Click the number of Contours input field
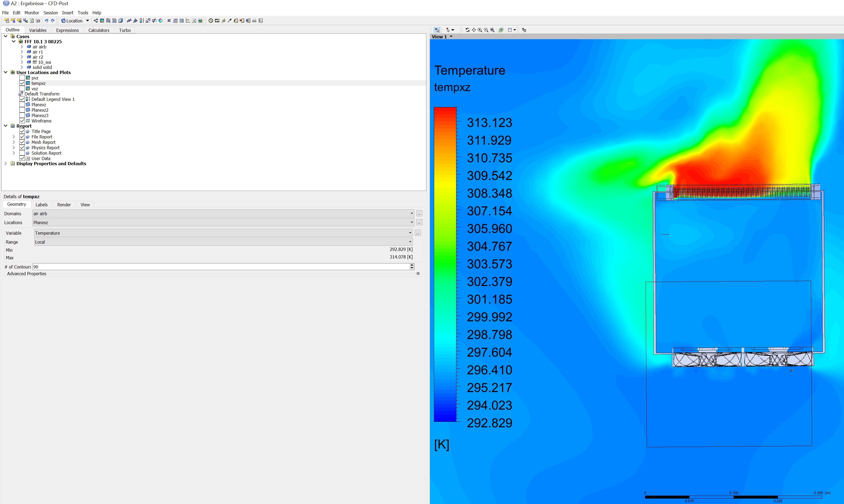Screen dimensions: 844x504 221,267
